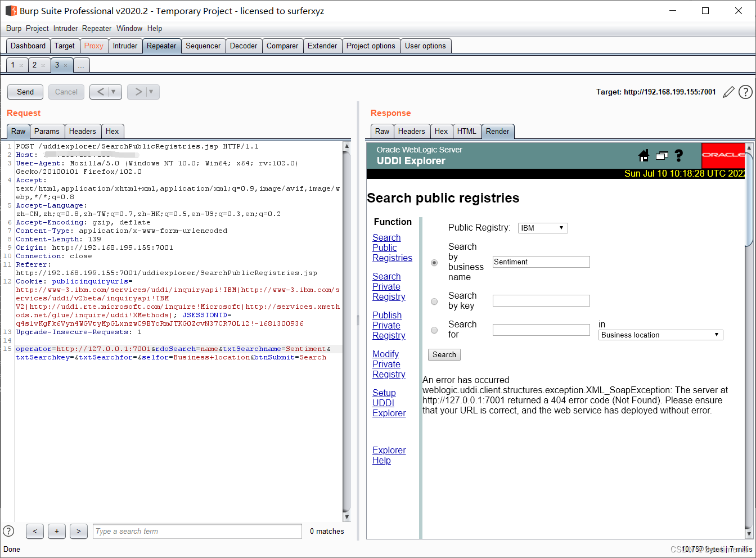Screen dimensions: 756x558
Task: Click the request pane vertical scrollbar
Action: tap(346, 332)
